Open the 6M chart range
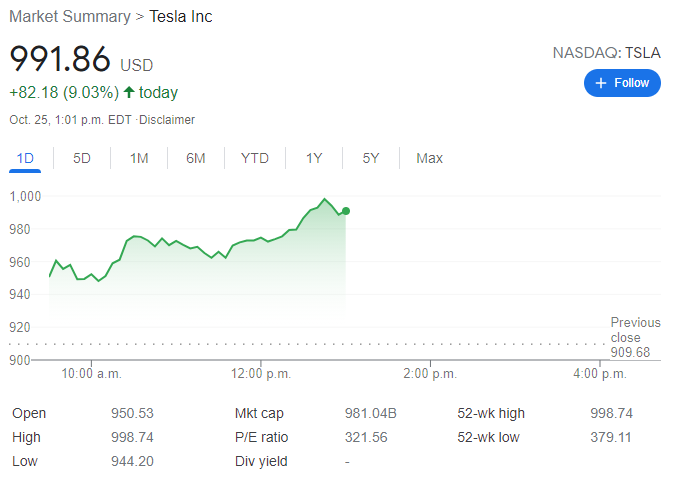673x477 pixels. [x=195, y=158]
